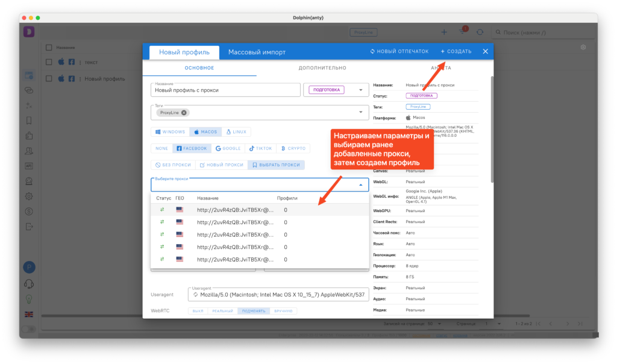Open the ДОПОЛНИТЕЛЬНО tab
The width and height of the screenshot is (617, 364).
pos(322,68)
